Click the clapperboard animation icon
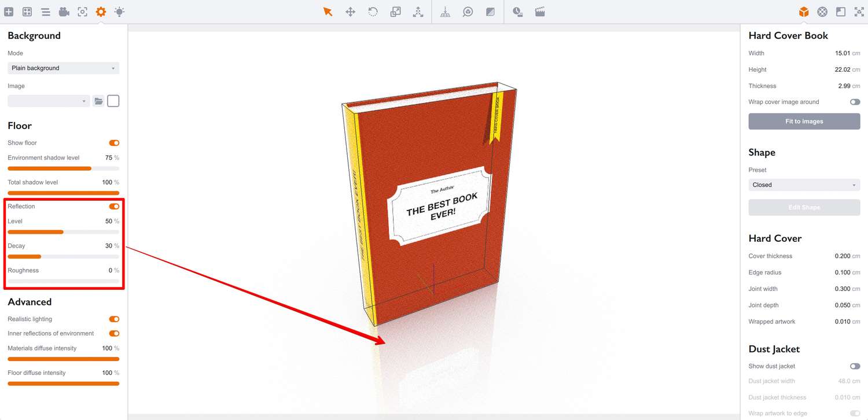 [540, 12]
